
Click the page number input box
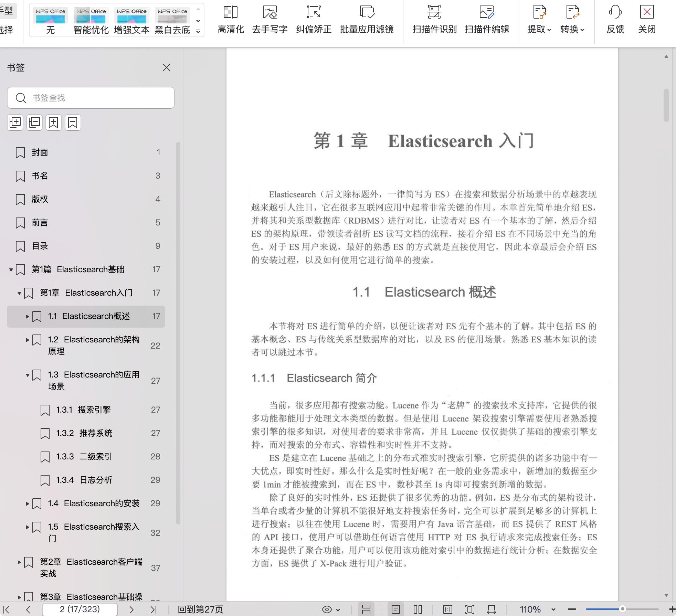pyautogui.click(x=80, y=609)
